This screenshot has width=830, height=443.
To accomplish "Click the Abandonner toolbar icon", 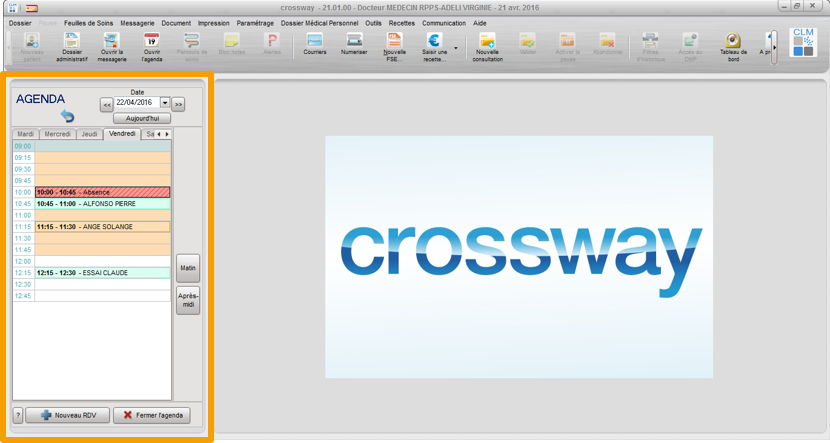I will pos(608,44).
